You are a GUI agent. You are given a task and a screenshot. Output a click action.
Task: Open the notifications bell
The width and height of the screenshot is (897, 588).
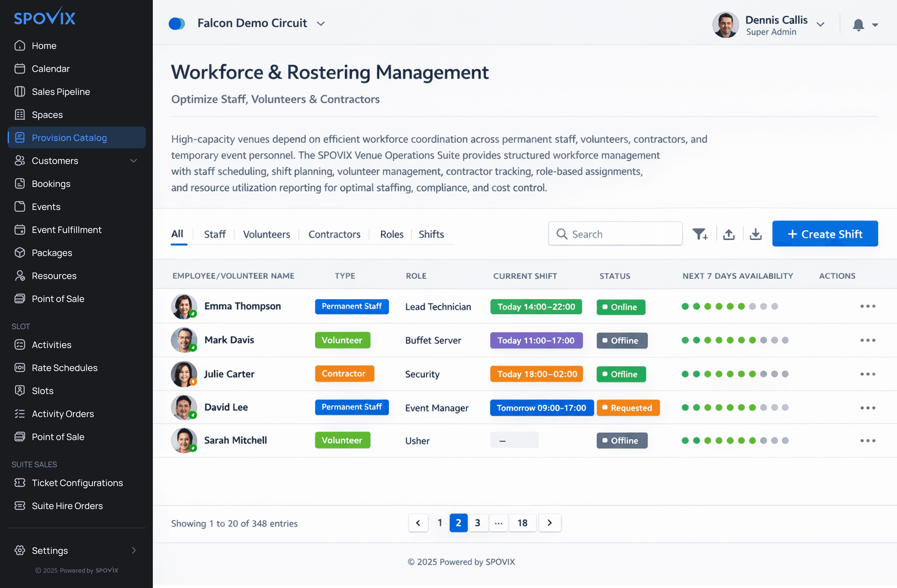point(859,24)
